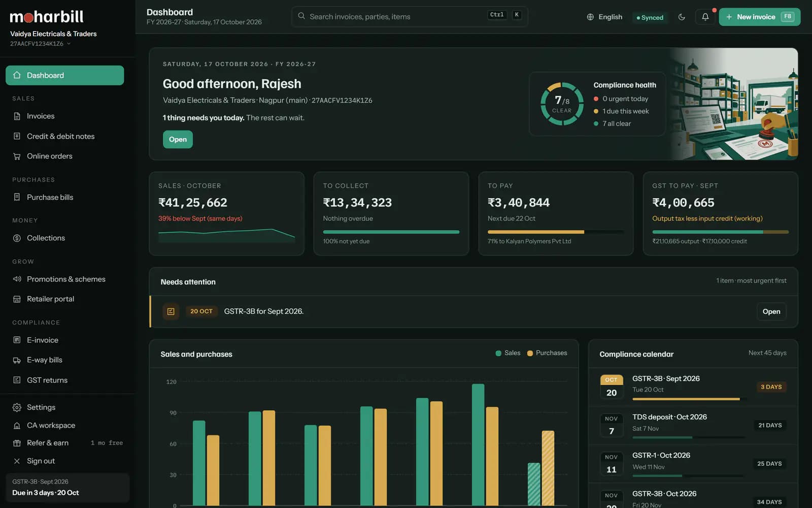The width and height of the screenshot is (812, 508).
Task: Click the E-way bills truck icon
Action: tap(17, 360)
